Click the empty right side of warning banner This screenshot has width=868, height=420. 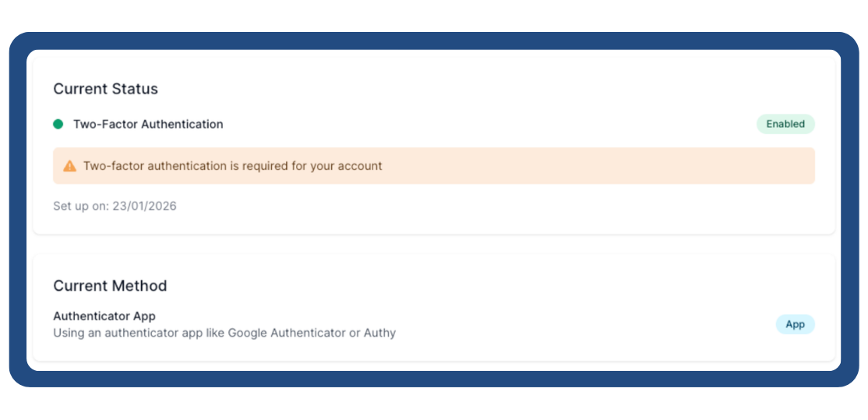tap(623, 166)
